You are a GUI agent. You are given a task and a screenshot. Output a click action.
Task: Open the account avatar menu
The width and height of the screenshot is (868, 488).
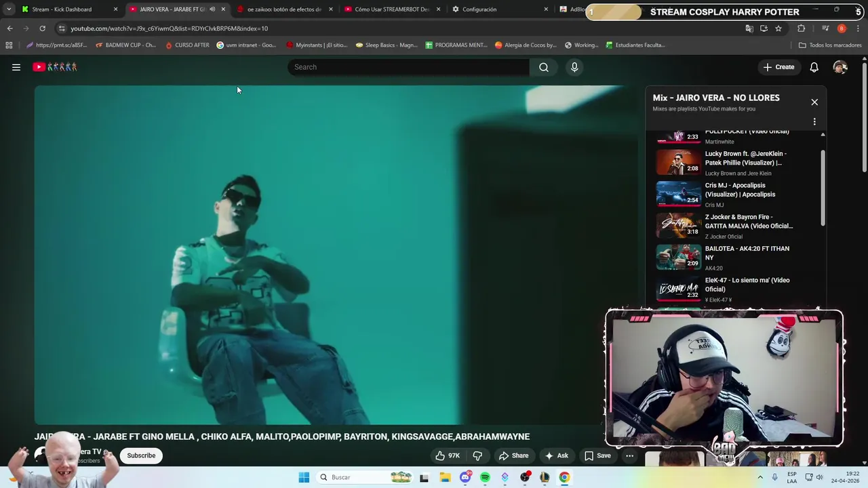click(840, 67)
